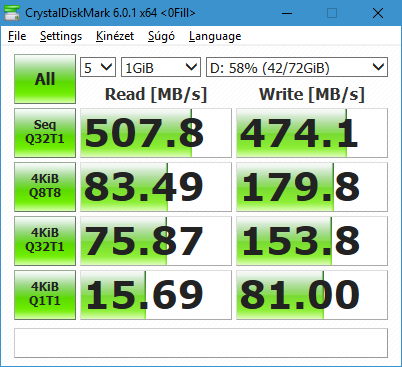Close the CrystalDiskMark window
This screenshot has height=367, width=402.
378,13
